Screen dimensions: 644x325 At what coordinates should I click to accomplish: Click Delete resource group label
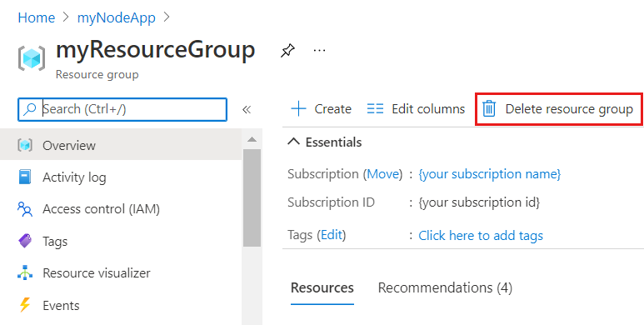[569, 109]
